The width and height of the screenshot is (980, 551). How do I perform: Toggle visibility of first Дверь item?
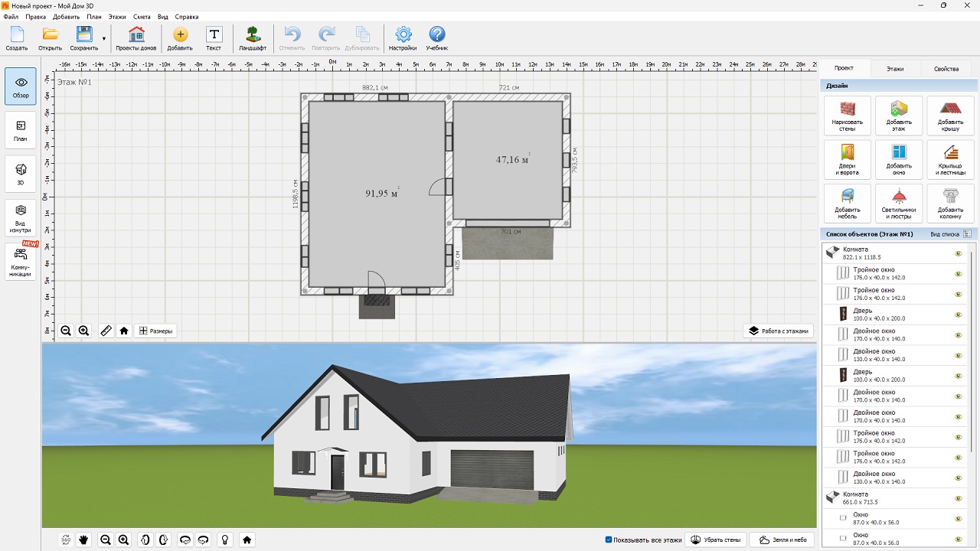click(x=958, y=315)
